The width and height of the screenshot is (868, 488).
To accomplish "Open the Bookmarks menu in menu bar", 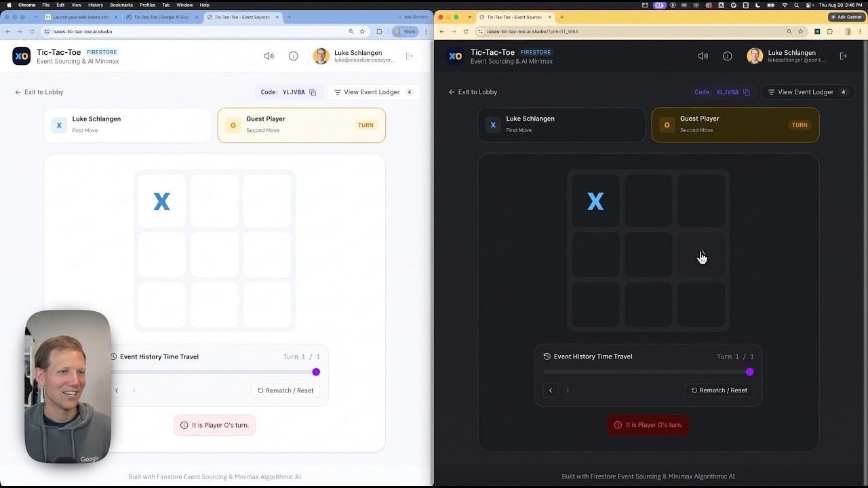I will [121, 5].
